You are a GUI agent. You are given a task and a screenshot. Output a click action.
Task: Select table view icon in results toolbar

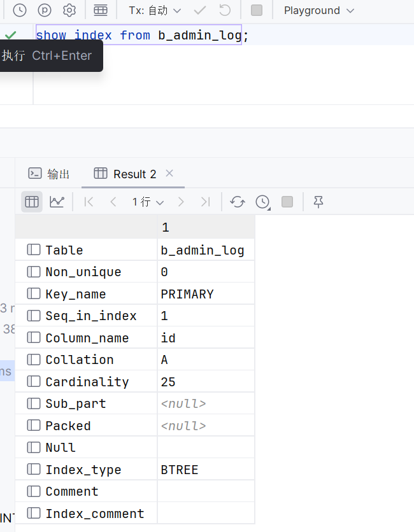[32, 202]
